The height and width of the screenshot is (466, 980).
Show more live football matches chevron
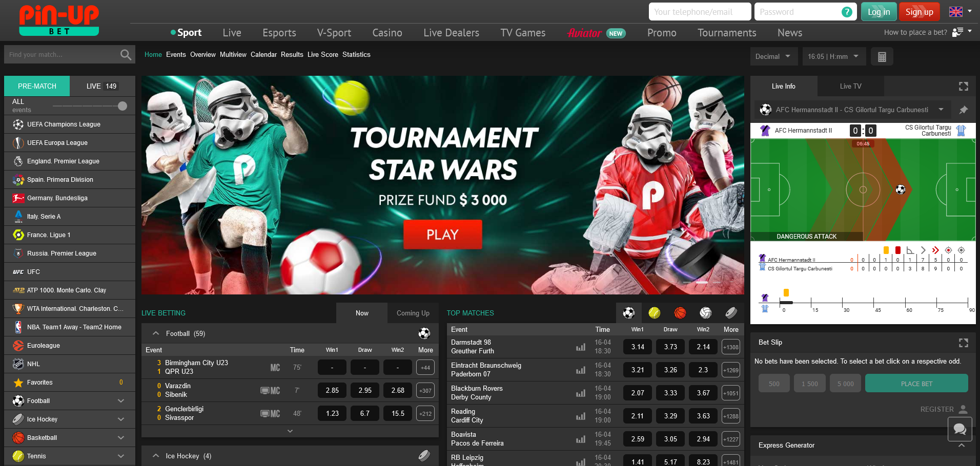click(x=290, y=431)
